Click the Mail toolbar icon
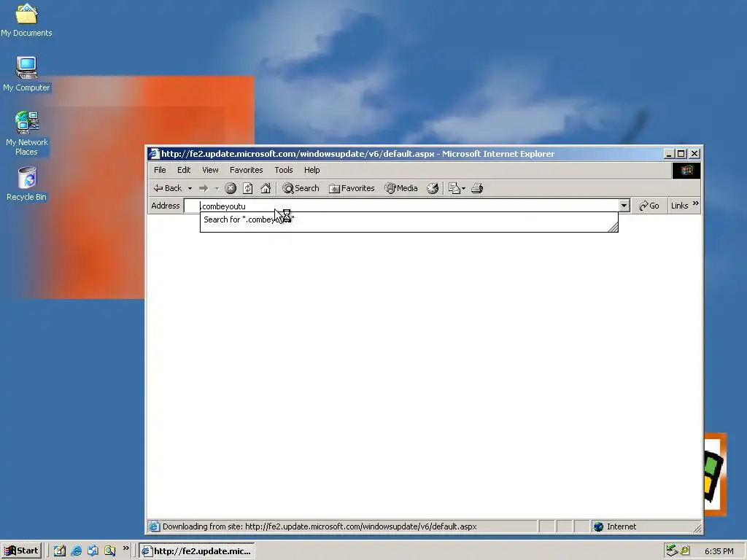 tap(454, 189)
